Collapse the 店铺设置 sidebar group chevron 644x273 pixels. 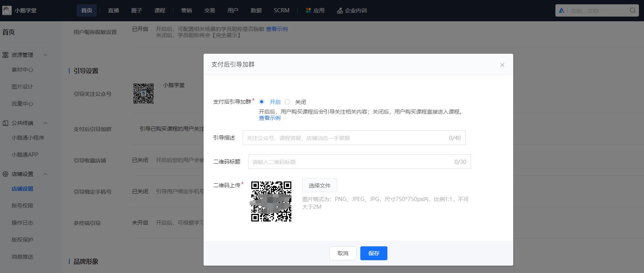pos(45,174)
